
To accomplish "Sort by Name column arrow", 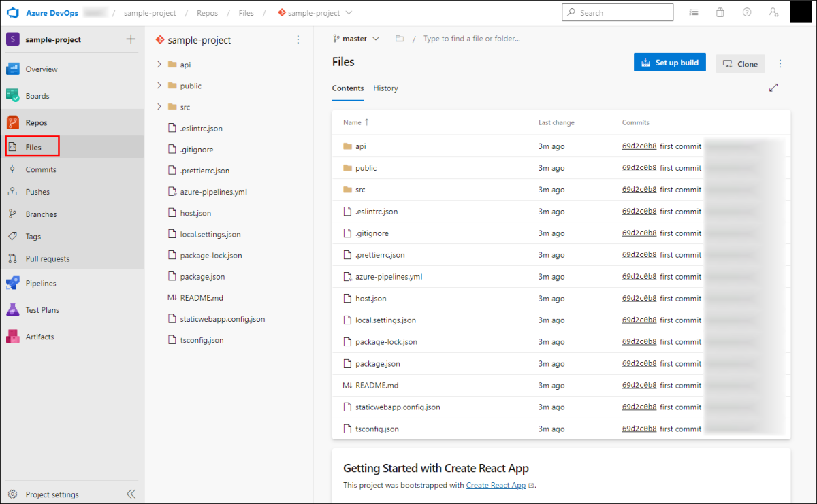I will pos(367,122).
